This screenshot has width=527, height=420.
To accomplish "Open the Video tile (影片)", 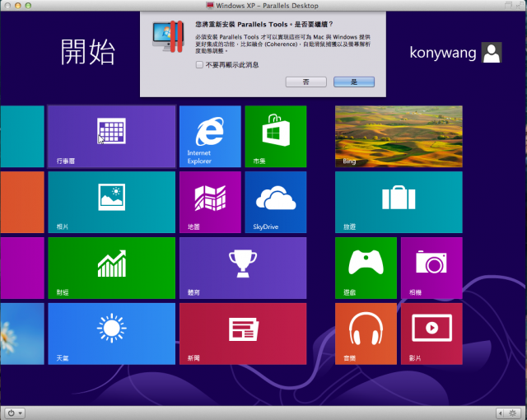I will click(431, 334).
